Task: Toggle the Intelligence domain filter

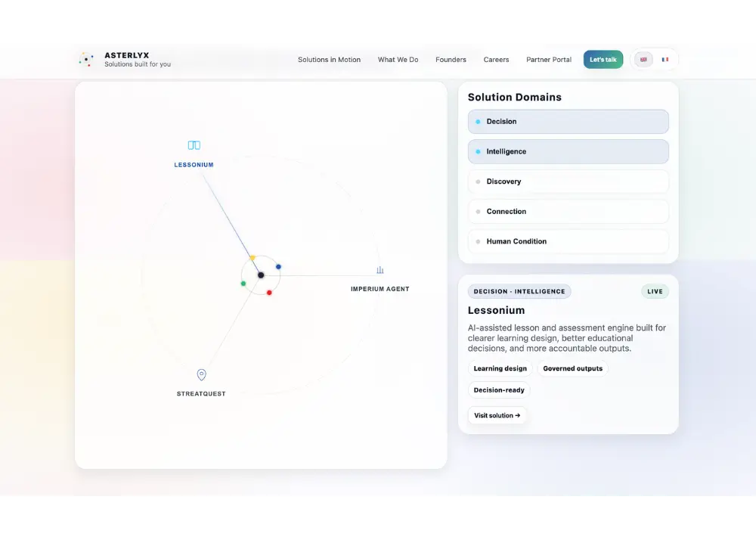Action: coord(568,151)
